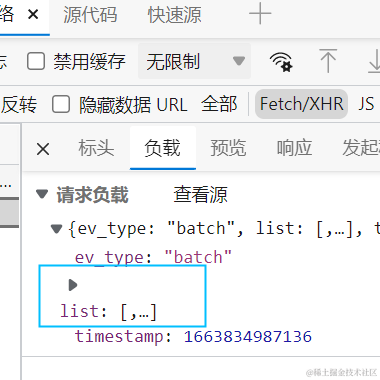380x380 pixels.
Task: Click the timestamp value 1663834987136
Action: pos(248,336)
